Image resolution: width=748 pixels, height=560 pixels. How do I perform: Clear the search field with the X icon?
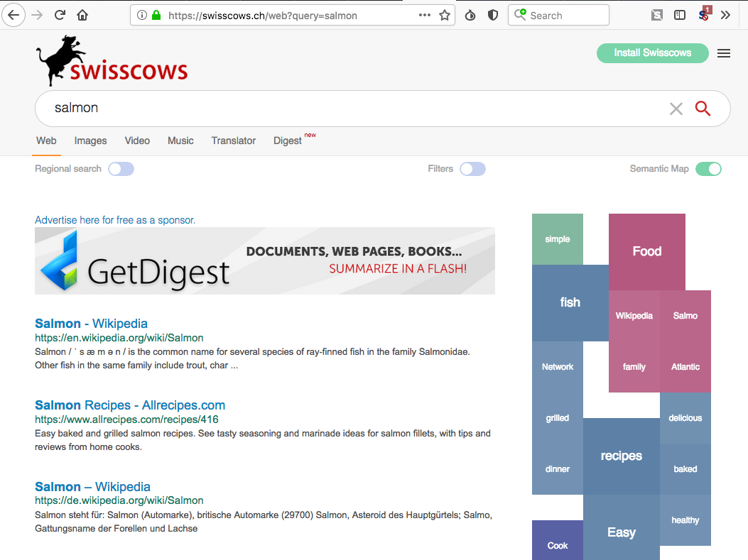pyautogui.click(x=676, y=108)
